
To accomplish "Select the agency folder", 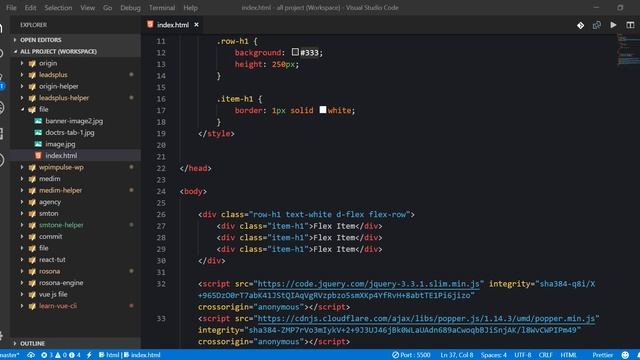I will point(49,202).
